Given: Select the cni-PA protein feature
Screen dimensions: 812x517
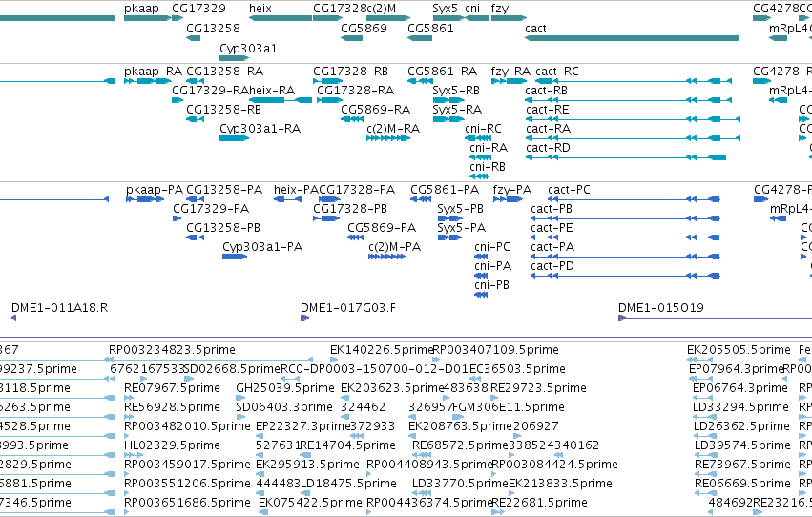Looking at the screenshot, I should click(x=481, y=277).
